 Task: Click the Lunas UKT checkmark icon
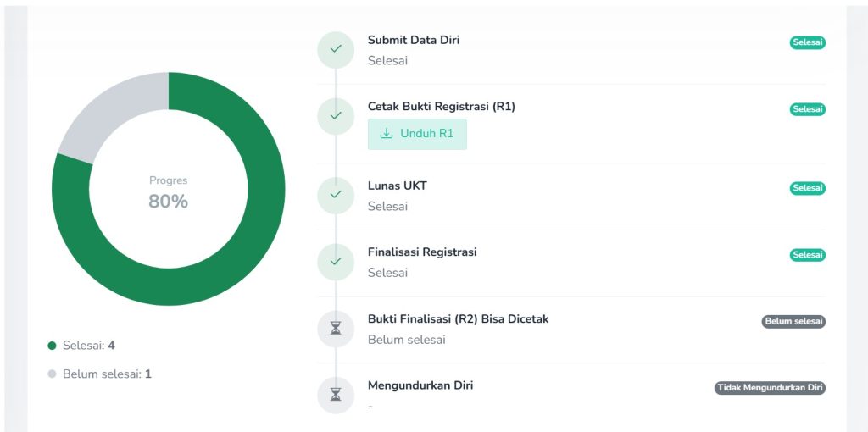pos(336,196)
